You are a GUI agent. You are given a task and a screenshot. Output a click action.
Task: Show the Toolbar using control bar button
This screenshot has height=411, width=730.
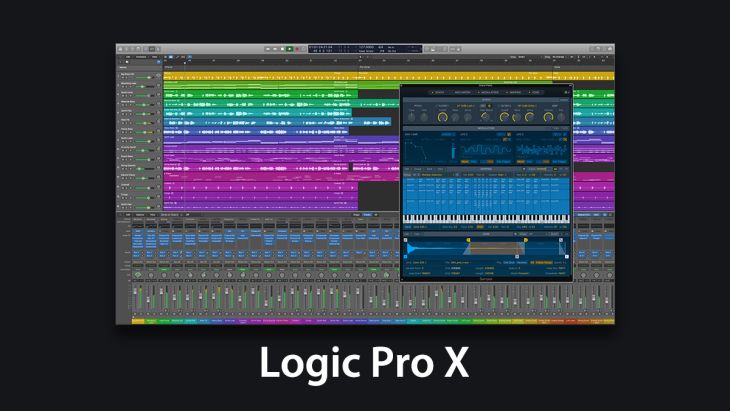138,48
